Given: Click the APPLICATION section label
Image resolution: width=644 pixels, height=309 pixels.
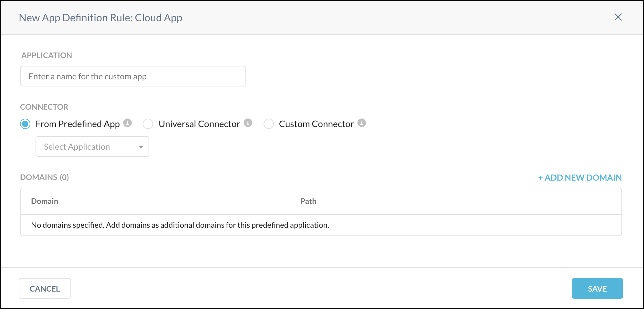Looking at the screenshot, I should (x=47, y=55).
